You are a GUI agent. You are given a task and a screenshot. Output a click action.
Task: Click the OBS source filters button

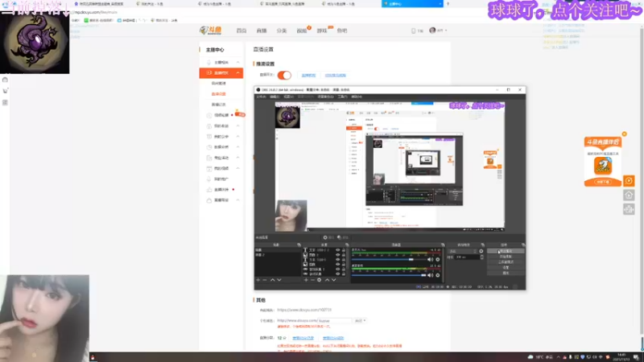(x=343, y=237)
